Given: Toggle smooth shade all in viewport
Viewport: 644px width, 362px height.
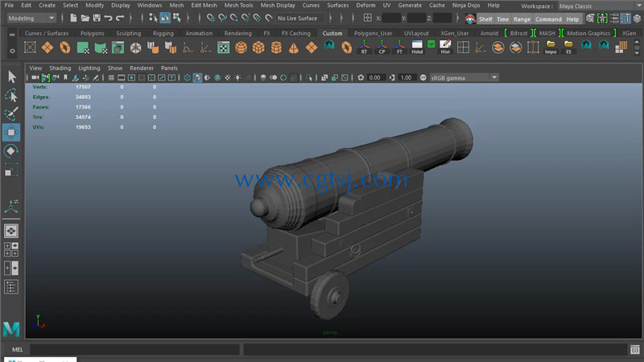Looking at the screenshot, I should point(197,77).
